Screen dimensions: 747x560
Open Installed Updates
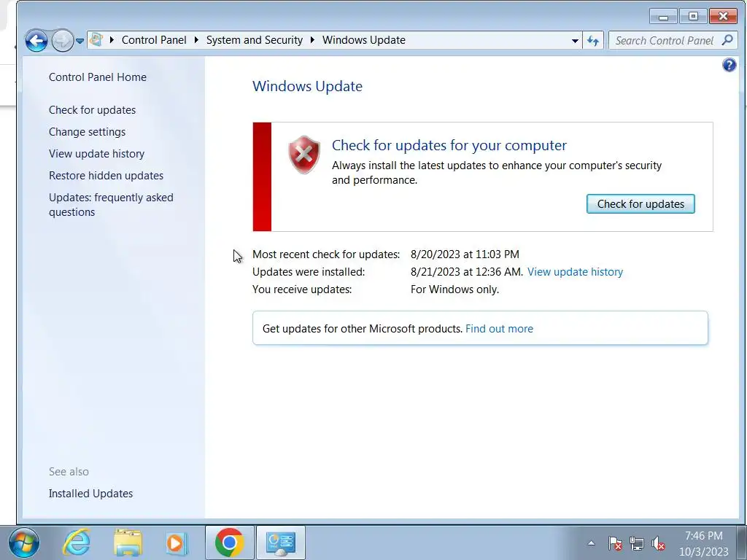coord(90,494)
